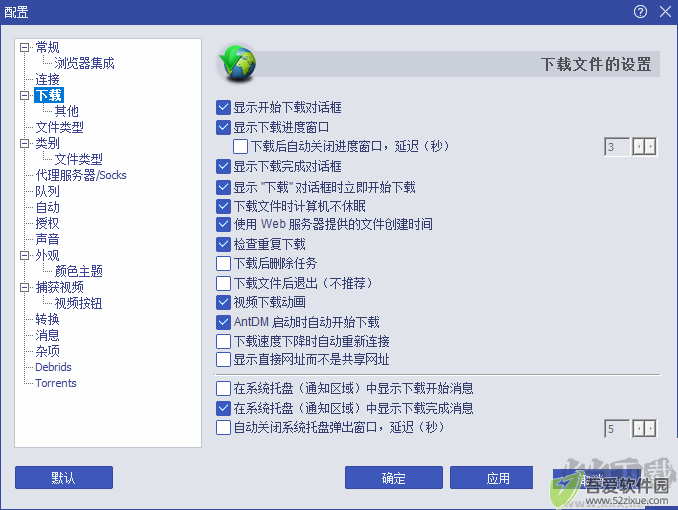The width and height of the screenshot is (678, 510).
Task: Open 其他 under 下载
Action: 66,111
